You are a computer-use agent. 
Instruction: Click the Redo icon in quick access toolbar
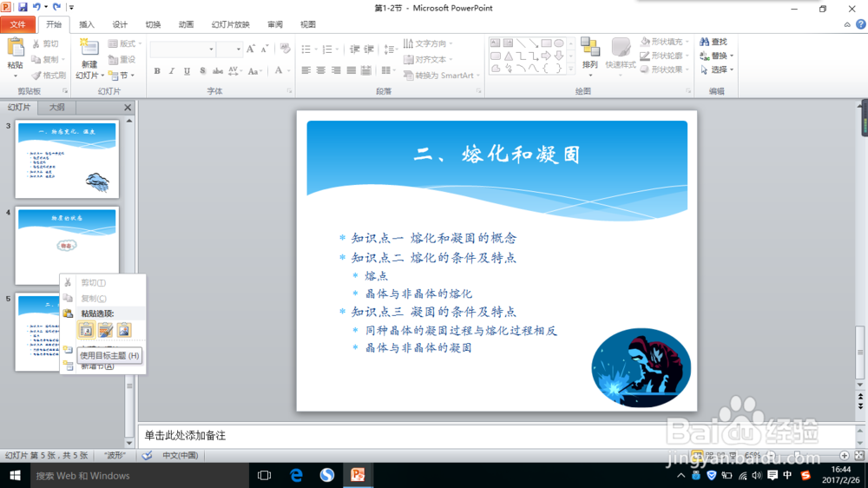[x=56, y=7]
